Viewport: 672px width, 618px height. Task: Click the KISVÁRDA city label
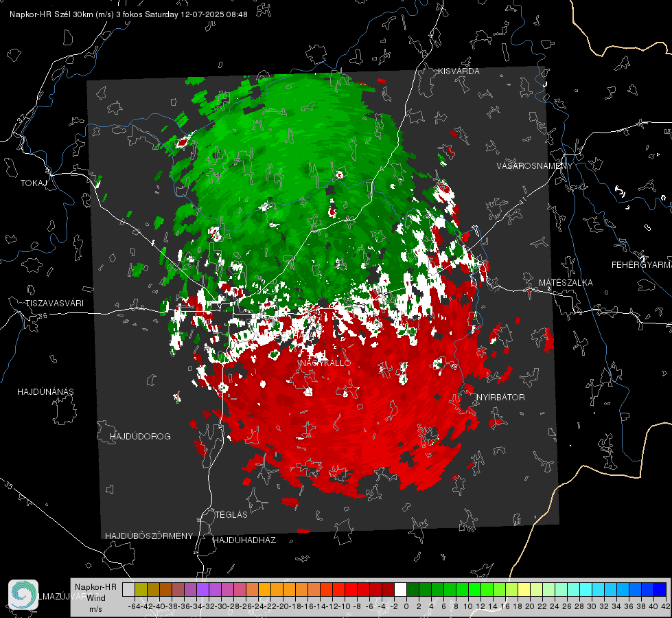tap(459, 71)
